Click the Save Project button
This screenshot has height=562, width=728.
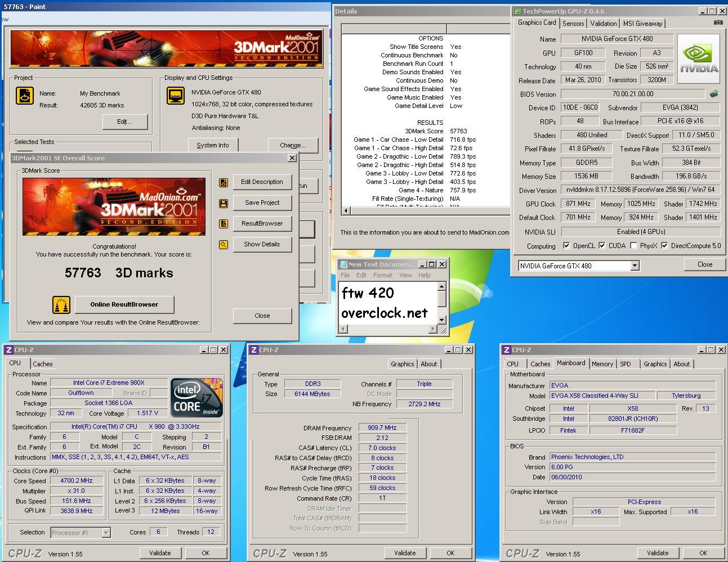click(262, 203)
